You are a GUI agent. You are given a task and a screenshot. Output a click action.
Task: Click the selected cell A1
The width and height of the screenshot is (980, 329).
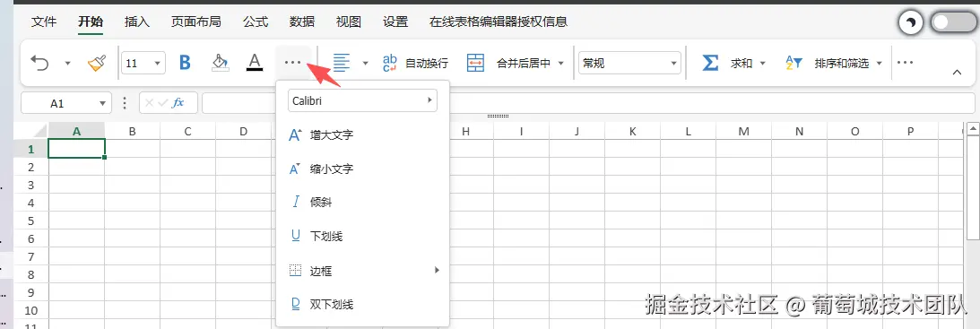77,149
